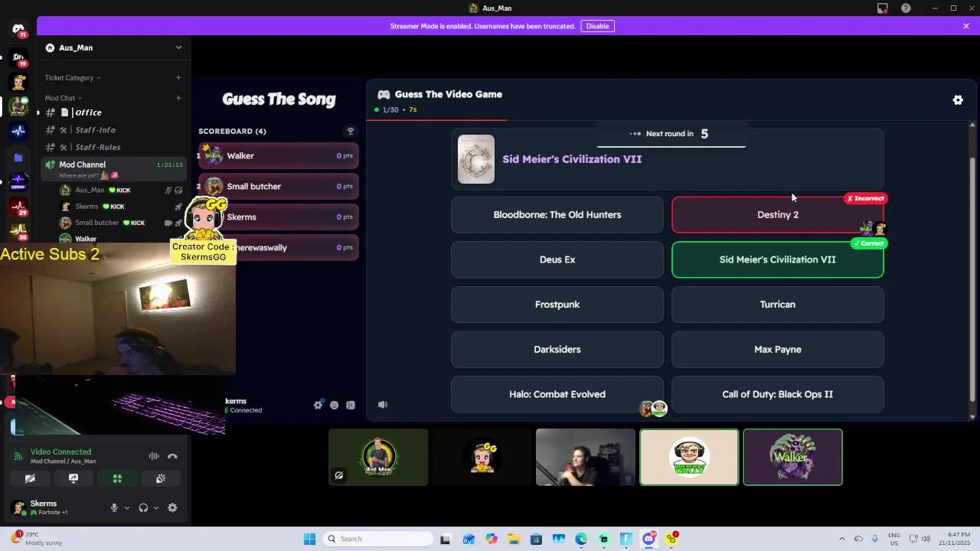Open the Staff-Info channel
The image size is (980, 551).
[113, 130]
